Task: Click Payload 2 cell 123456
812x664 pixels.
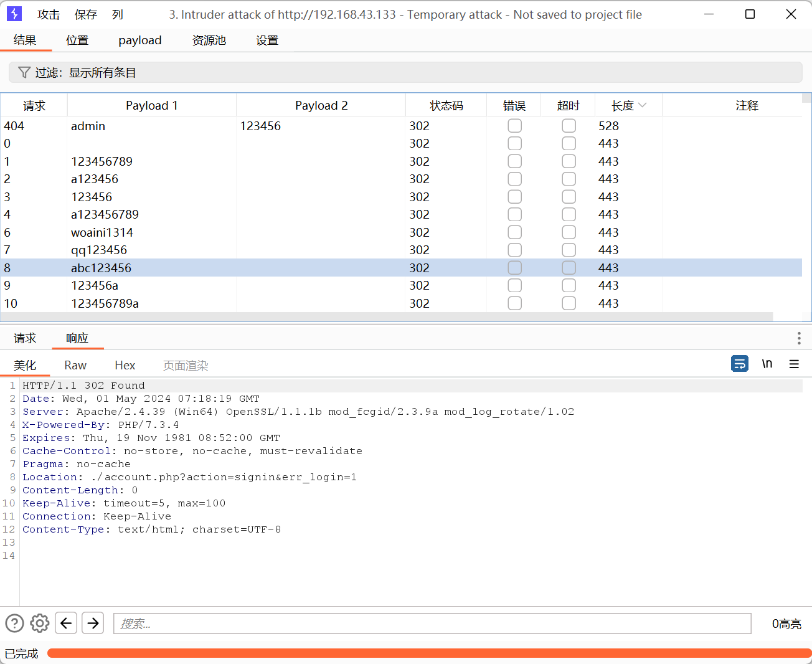Action: [x=260, y=126]
